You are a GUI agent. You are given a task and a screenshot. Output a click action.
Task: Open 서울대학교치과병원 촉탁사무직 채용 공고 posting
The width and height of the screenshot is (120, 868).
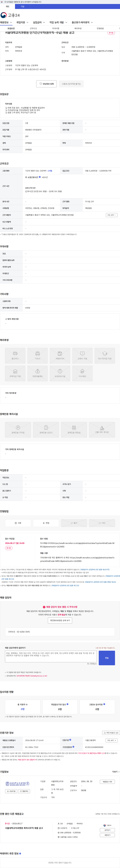click(24, 828)
